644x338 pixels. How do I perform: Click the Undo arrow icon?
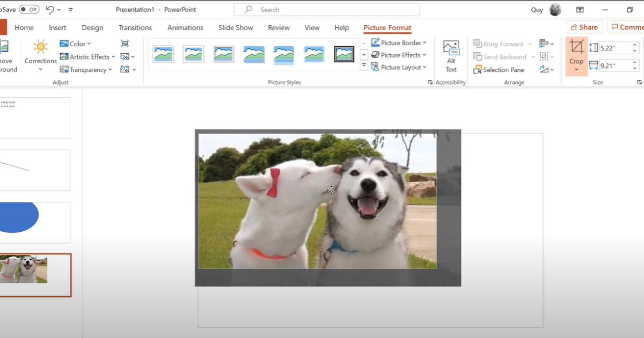tap(50, 10)
